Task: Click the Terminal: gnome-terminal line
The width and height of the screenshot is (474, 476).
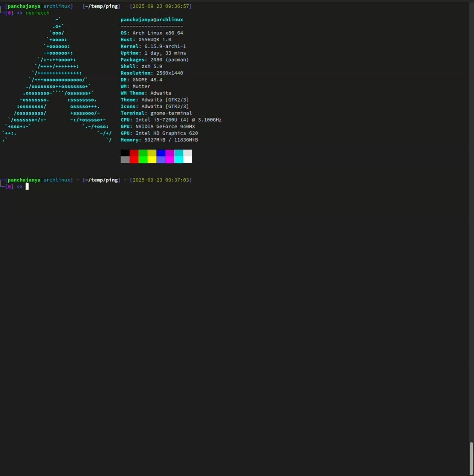Action: (x=156, y=113)
